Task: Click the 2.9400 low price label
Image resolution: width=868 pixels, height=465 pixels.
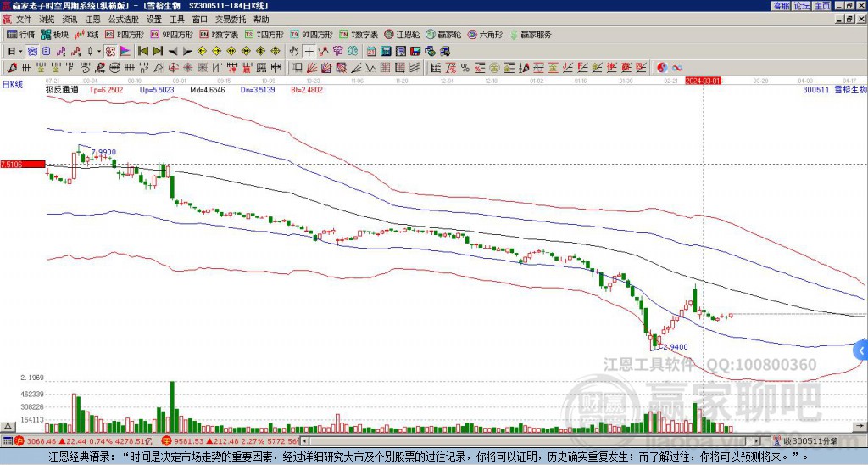Action: tap(676, 347)
